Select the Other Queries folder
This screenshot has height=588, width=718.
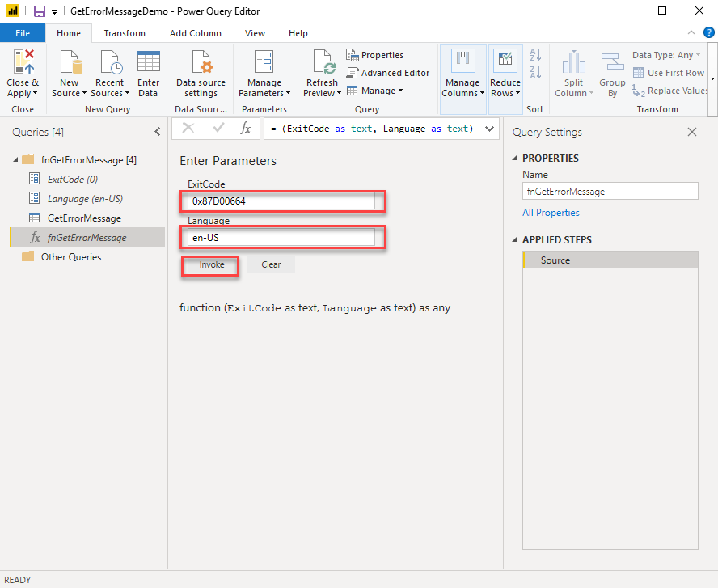tap(71, 257)
